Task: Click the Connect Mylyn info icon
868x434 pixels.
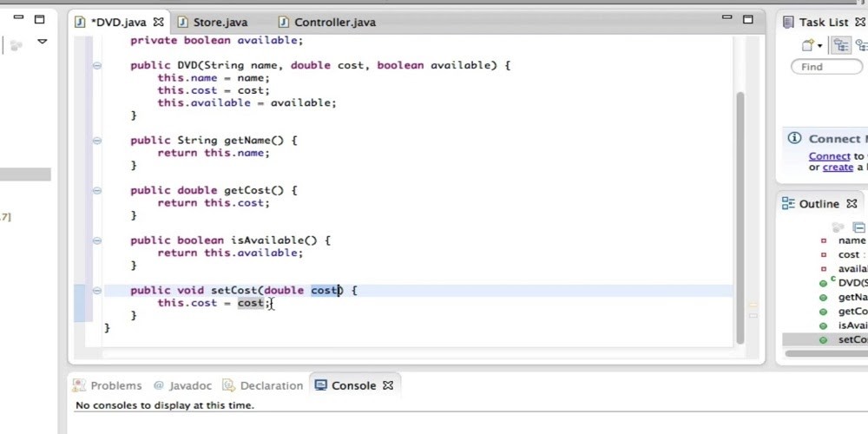Action: [x=794, y=139]
